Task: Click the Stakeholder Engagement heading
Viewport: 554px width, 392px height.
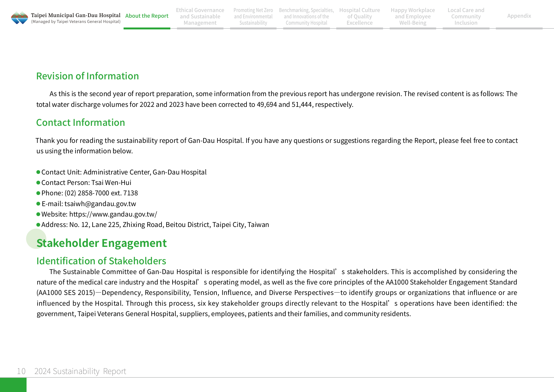Action: click(x=101, y=243)
